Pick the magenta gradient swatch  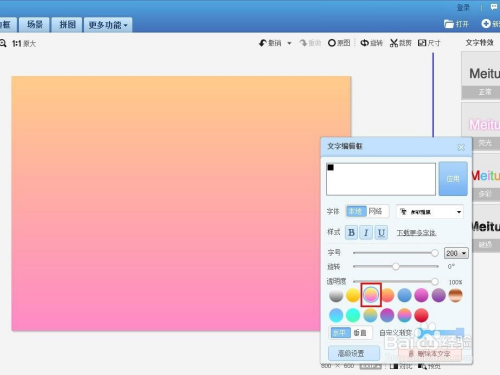click(421, 295)
